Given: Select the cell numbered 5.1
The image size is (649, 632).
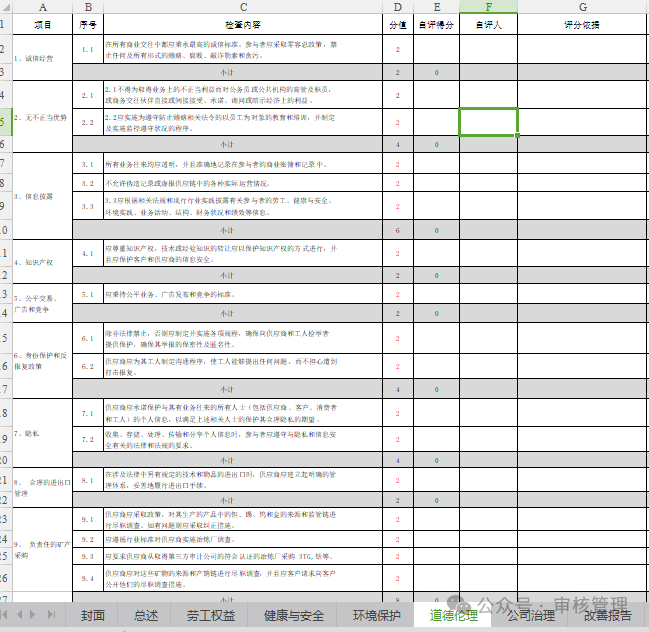Looking at the screenshot, I should pyautogui.click(x=88, y=294).
